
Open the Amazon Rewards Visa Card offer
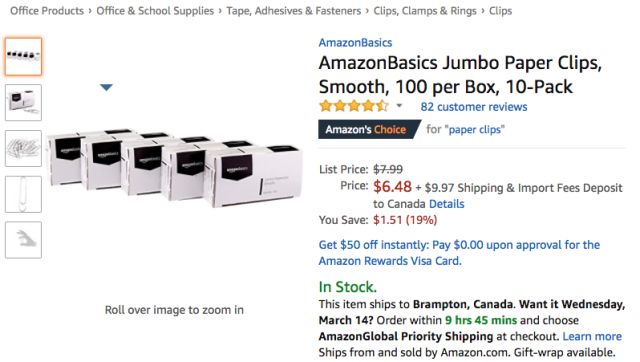pyautogui.click(x=459, y=253)
